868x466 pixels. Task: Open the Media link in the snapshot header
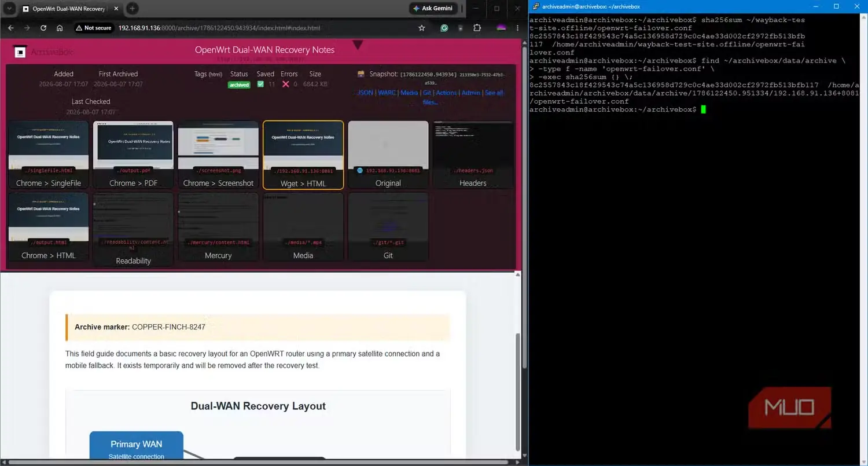click(x=409, y=93)
